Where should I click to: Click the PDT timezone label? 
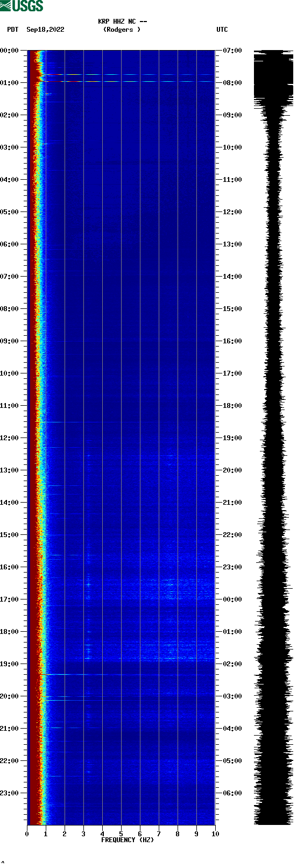click(13, 30)
